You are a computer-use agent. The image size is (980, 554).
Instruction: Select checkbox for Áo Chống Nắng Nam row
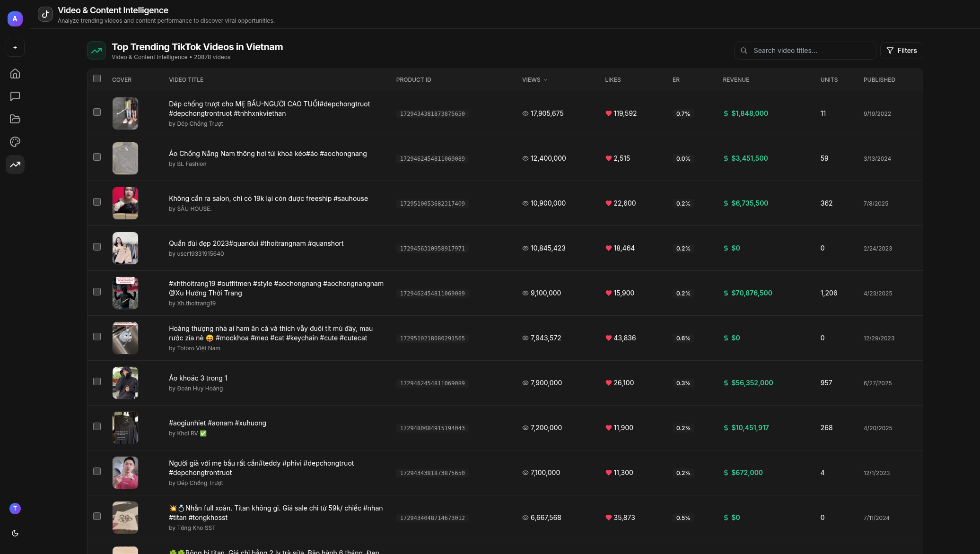click(x=97, y=157)
